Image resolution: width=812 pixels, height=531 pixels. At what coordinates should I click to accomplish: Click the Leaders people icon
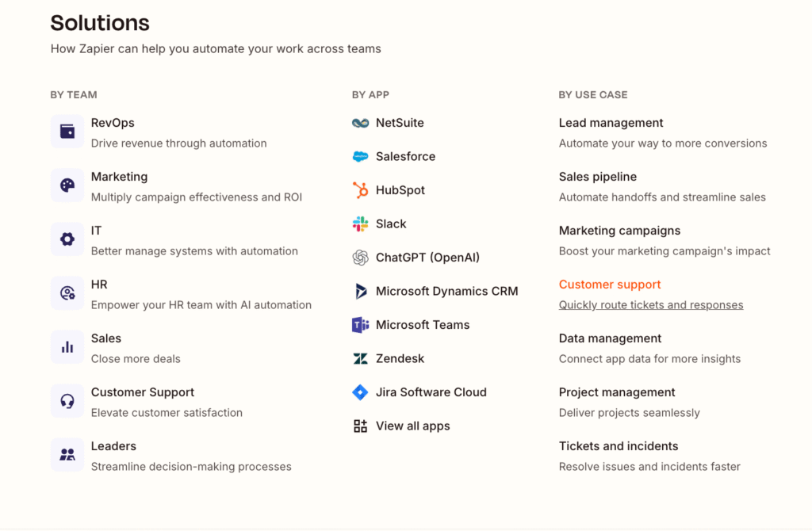(x=67, y=455)
